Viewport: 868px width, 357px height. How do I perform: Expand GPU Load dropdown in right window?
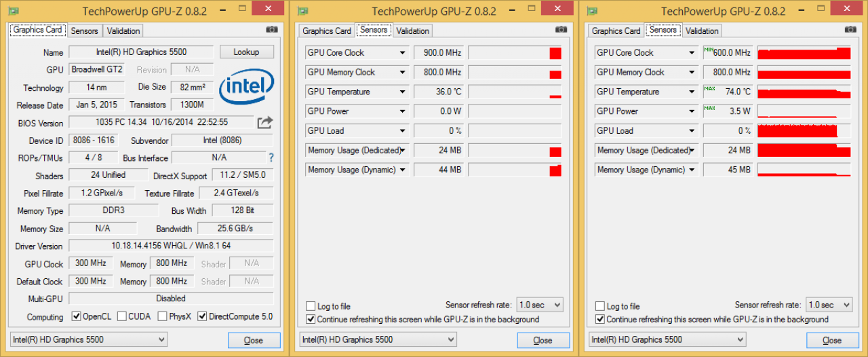coord(692,131)
